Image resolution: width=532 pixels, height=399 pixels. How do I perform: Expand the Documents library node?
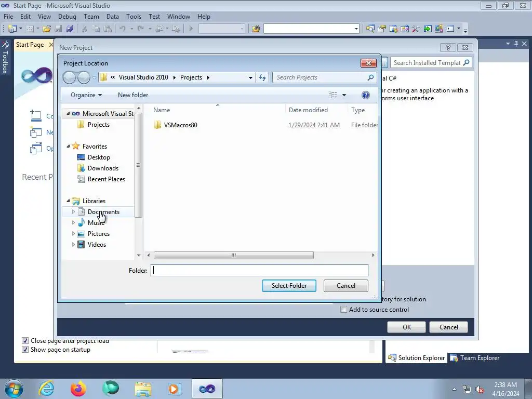pyautogui.click(x=73, y=212)
